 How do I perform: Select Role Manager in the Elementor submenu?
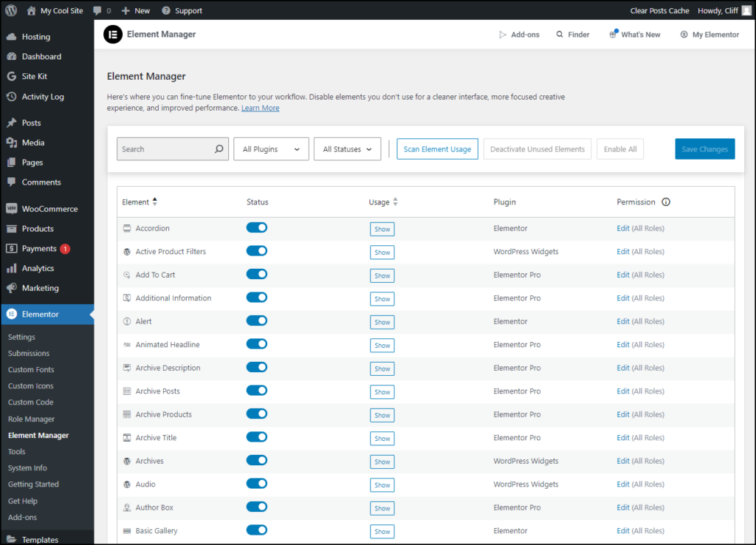[x=31, y=419]
